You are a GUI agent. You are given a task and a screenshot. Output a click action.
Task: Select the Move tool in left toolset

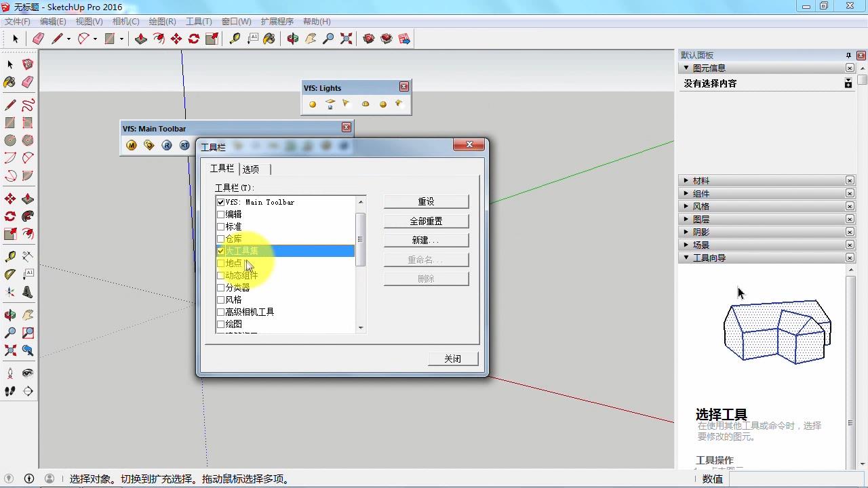(x=10, y=199)
